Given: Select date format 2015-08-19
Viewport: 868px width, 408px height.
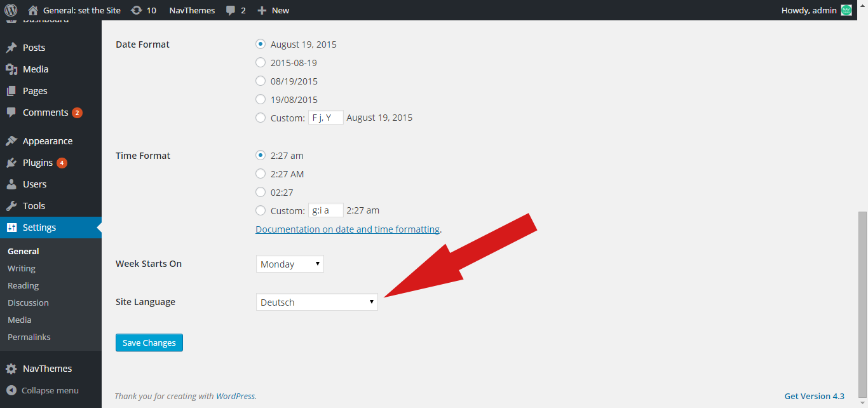Looking at the screenshot, I should 261,62.
